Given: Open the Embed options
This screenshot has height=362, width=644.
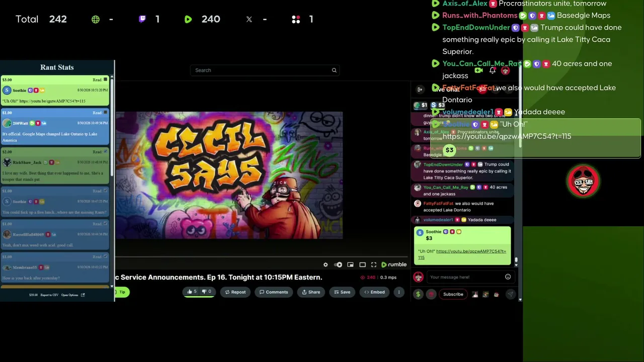Looking at the screenshot, I should 374,292.
